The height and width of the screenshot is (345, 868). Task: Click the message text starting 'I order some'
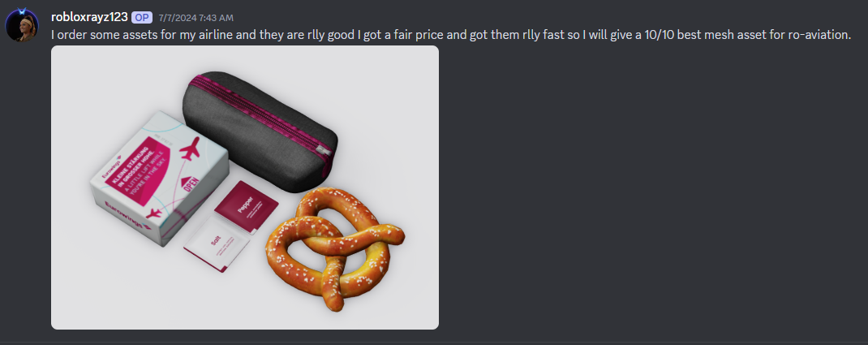click(x=451, y=35)
